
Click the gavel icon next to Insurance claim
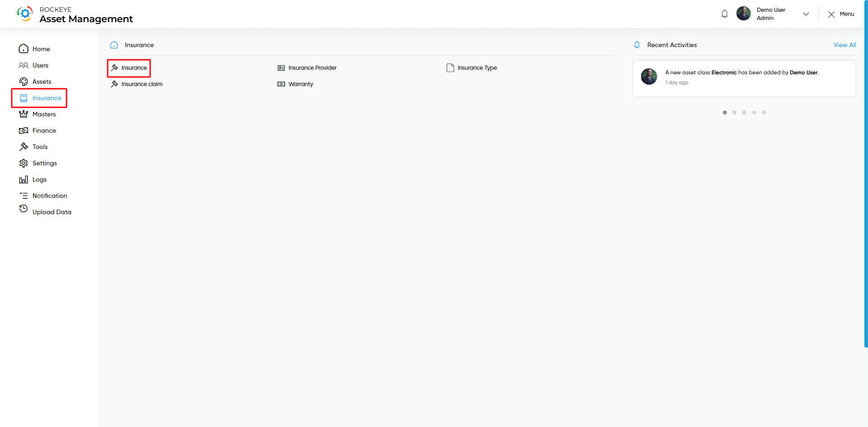click(x=114, y=84)
